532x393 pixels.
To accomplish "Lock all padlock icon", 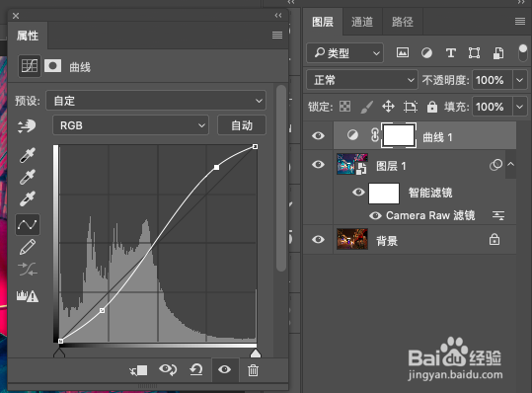I will [x=432, y=107].
